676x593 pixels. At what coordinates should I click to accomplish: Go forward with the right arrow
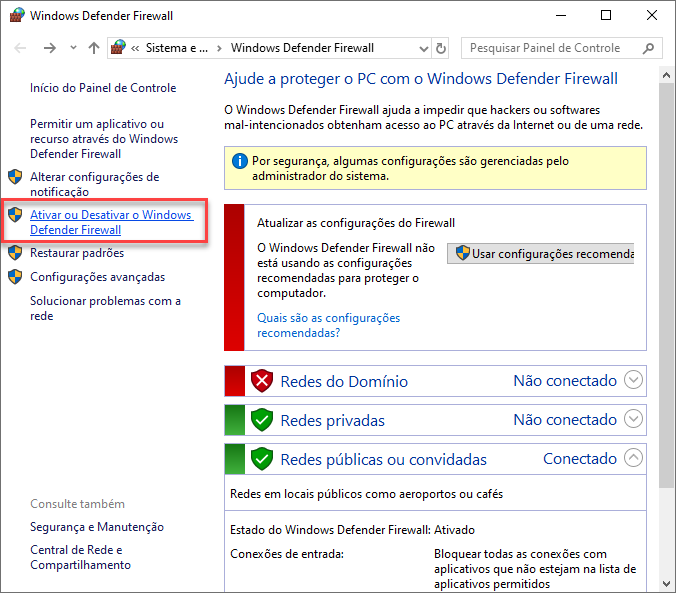point(50,48)
